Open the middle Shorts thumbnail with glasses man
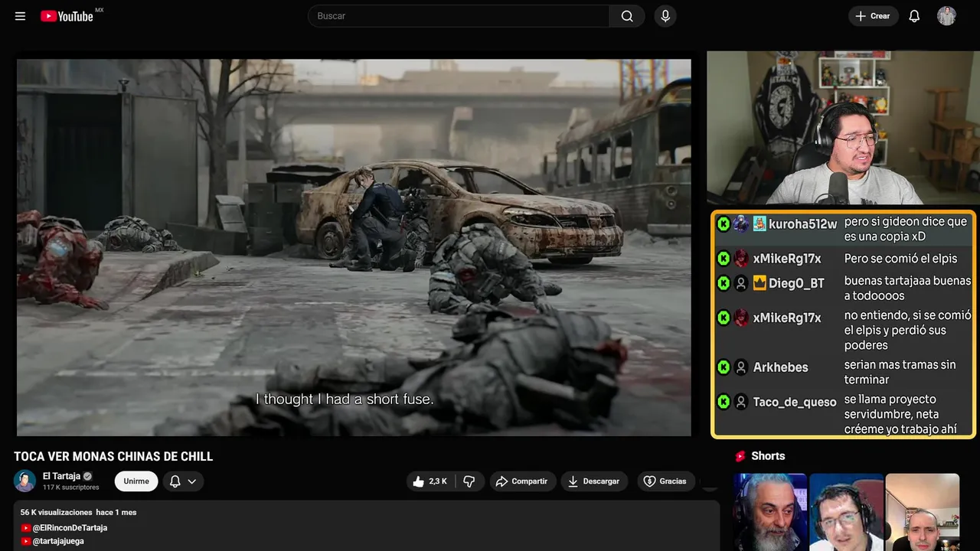 846,512
